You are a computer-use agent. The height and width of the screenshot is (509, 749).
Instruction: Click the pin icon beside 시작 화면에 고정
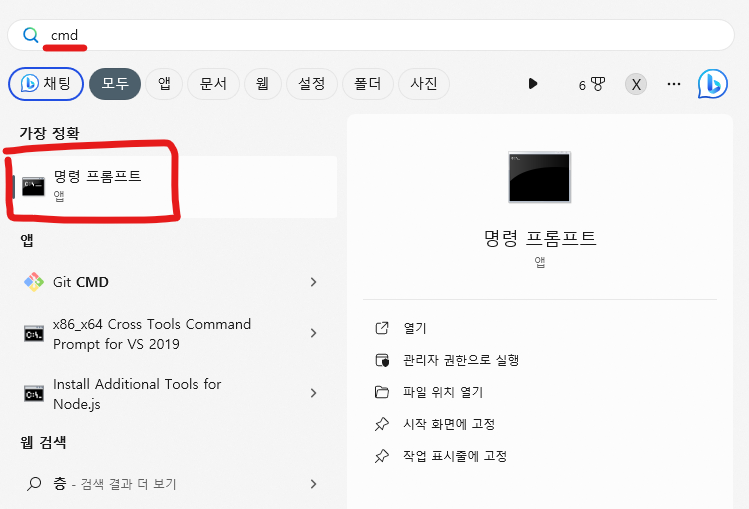point(382,424)
